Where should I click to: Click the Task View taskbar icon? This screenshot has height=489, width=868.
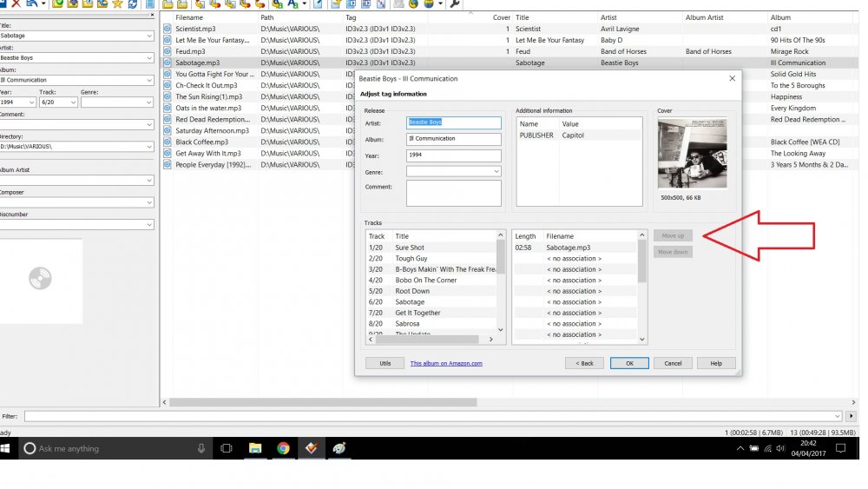click(x=226, y=448)
